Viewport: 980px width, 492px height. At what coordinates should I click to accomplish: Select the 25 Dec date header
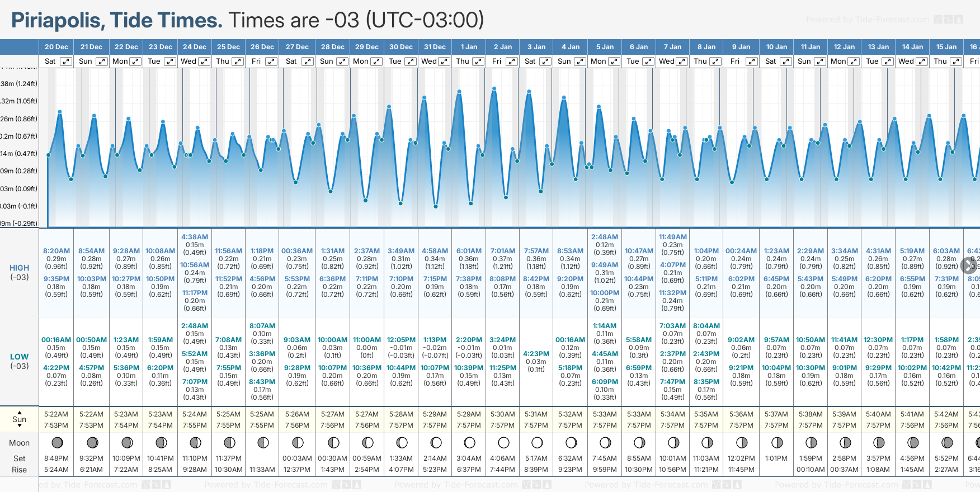coord(228,47)
